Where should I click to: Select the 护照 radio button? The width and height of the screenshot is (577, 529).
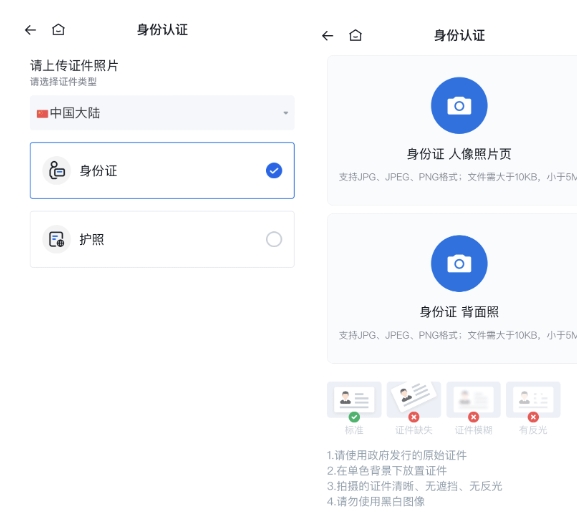pyautogui.click(x=274, y=239)
